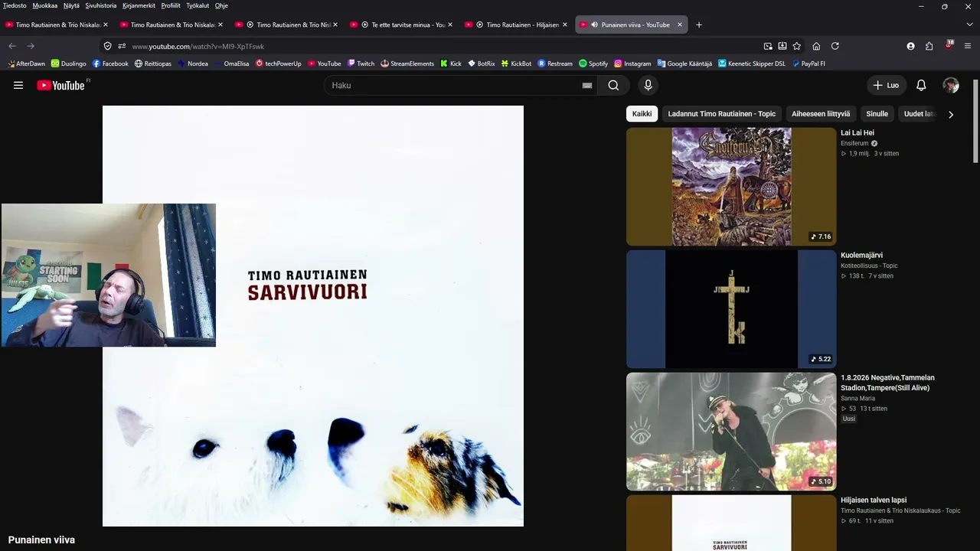Open the Sivuhistoria menu

tap(101, 5)
